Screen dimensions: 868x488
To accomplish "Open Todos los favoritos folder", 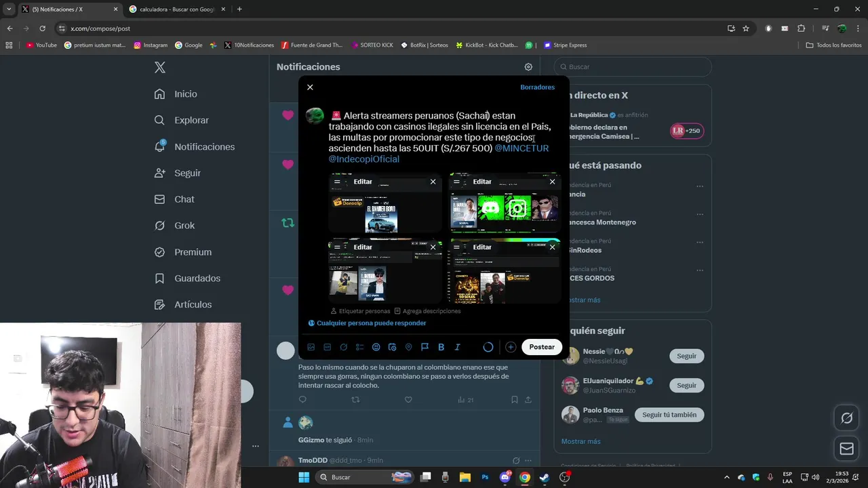I will pyautogui.click(x=833, y=45).
